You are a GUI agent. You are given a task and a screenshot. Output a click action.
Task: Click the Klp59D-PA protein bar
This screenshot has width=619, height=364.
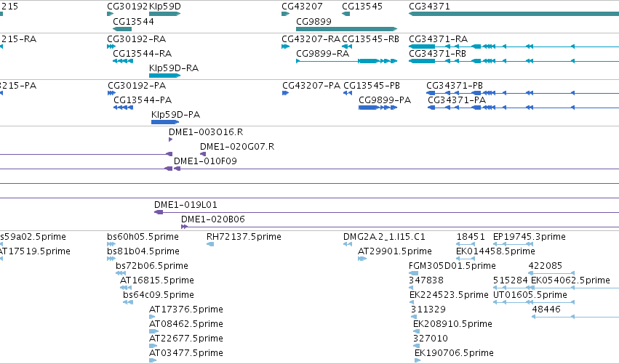(x=165, y=122)
